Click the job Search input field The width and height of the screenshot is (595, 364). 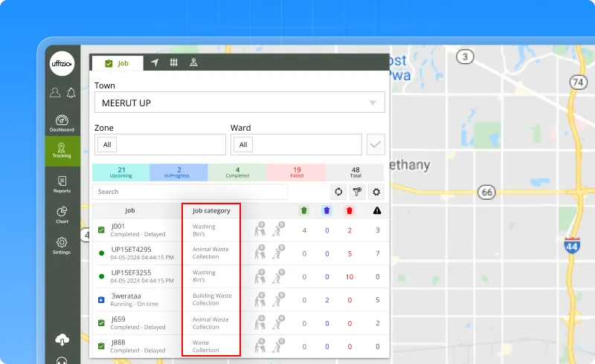click(x=190, y=192)
